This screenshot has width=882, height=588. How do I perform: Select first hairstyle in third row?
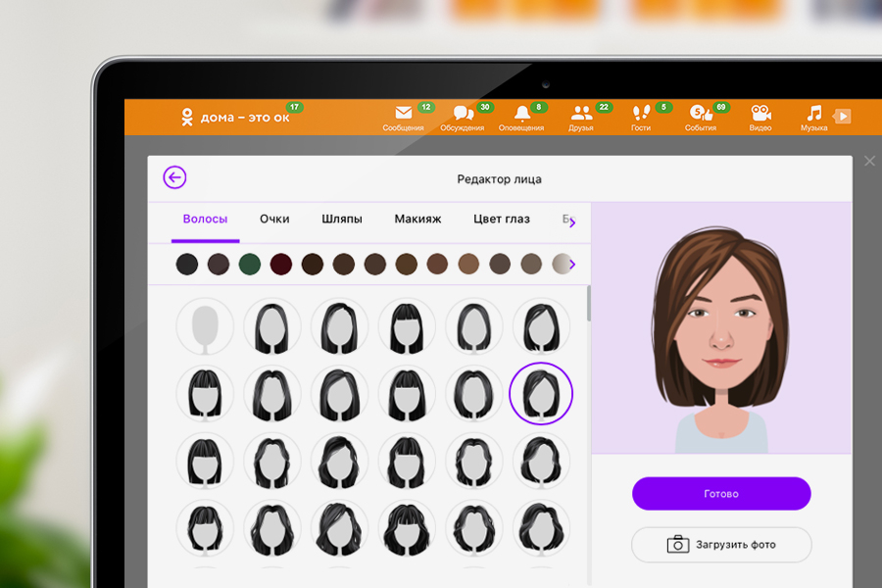(205, 462)
